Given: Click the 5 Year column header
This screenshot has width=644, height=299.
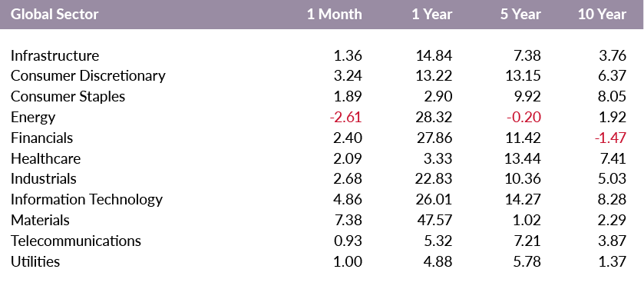Looking at the screenshot, I should point(520,15).
